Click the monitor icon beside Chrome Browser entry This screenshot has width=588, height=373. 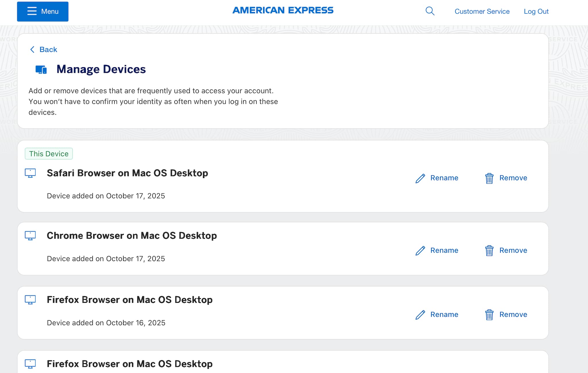[x=30, y=235]
